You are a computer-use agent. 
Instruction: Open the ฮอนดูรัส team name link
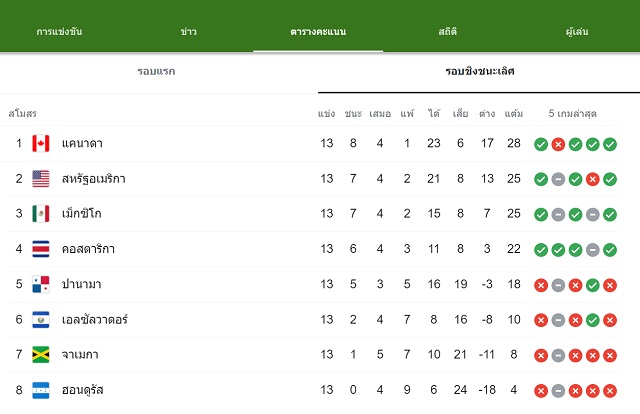(82, 390)
